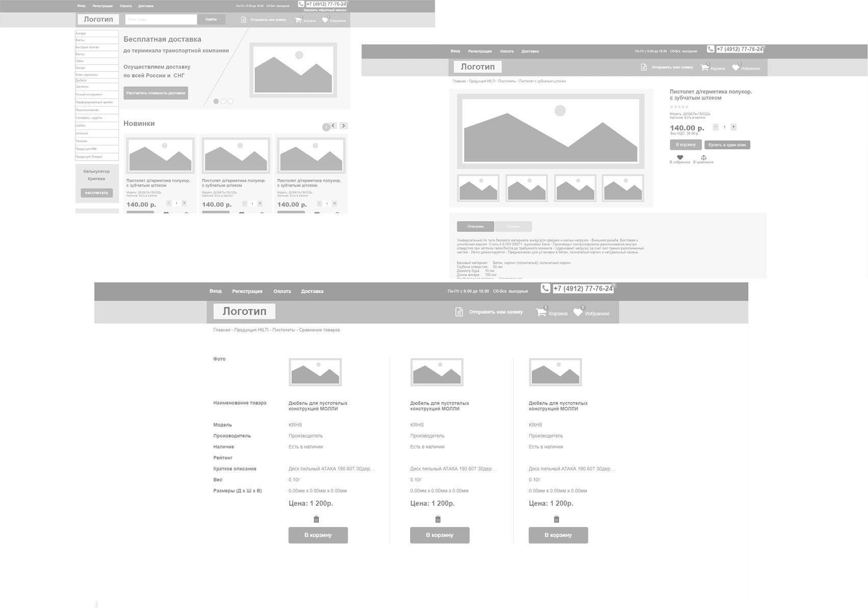Open the Корзина cart icon on the home page
This screenshot has height=608, width=868.
[298, 20]
